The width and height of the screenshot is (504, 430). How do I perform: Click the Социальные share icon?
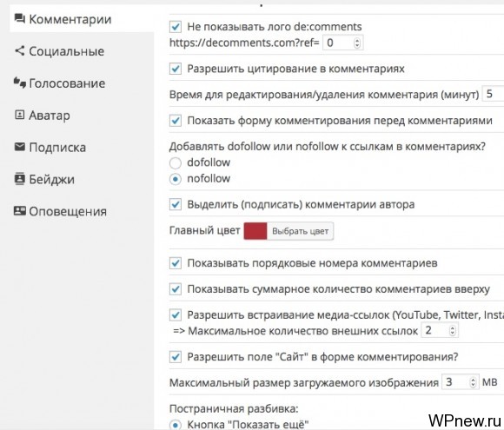[20, 50]
